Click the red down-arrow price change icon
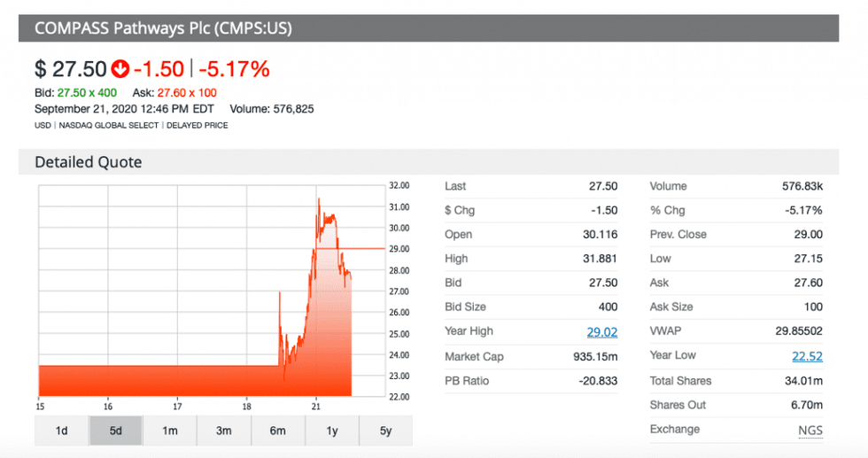The height and width of the screenshot is (458, 868). [120, 69]
